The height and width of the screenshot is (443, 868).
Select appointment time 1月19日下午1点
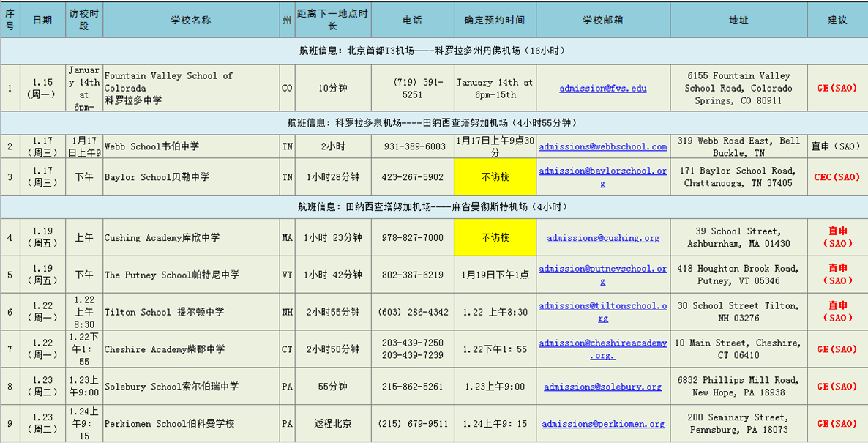[x=495, y=275]
